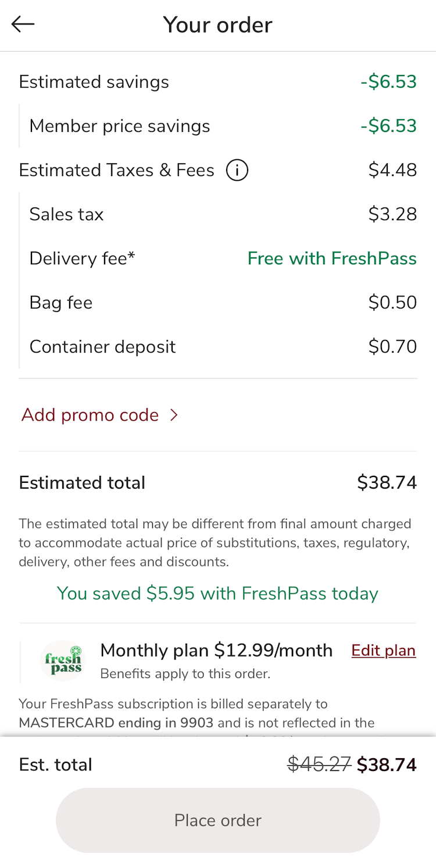The height and width of the screenshot is (868, 436).
Task: Tap the MASTERCARD ending in 9903 text
Action: pos(116,723)
